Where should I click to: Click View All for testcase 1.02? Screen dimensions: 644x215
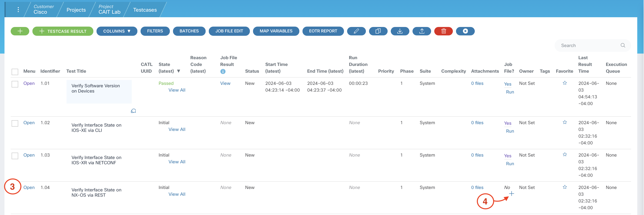tap(177, 129)
